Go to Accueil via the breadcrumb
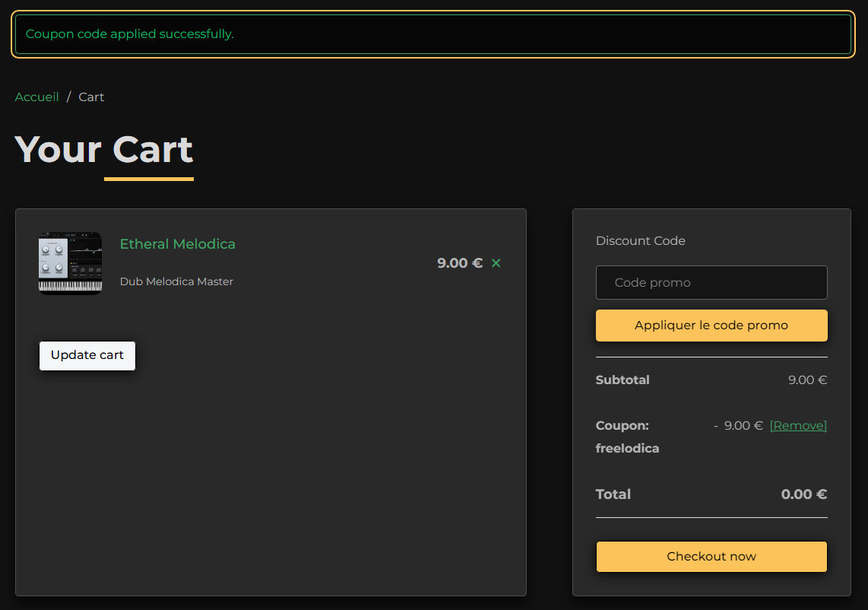 [x=36, y=97]
